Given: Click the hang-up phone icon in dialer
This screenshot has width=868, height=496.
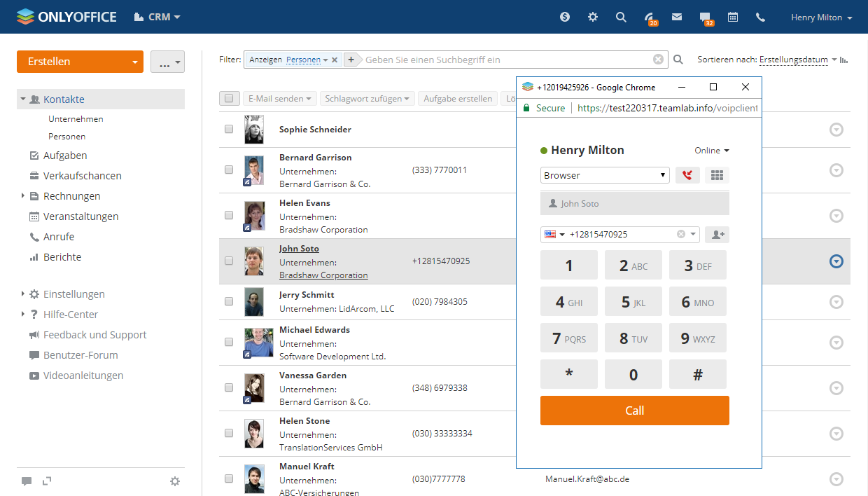Looking at the screenshot, I should pyautogui.click(x=687, y=175).
